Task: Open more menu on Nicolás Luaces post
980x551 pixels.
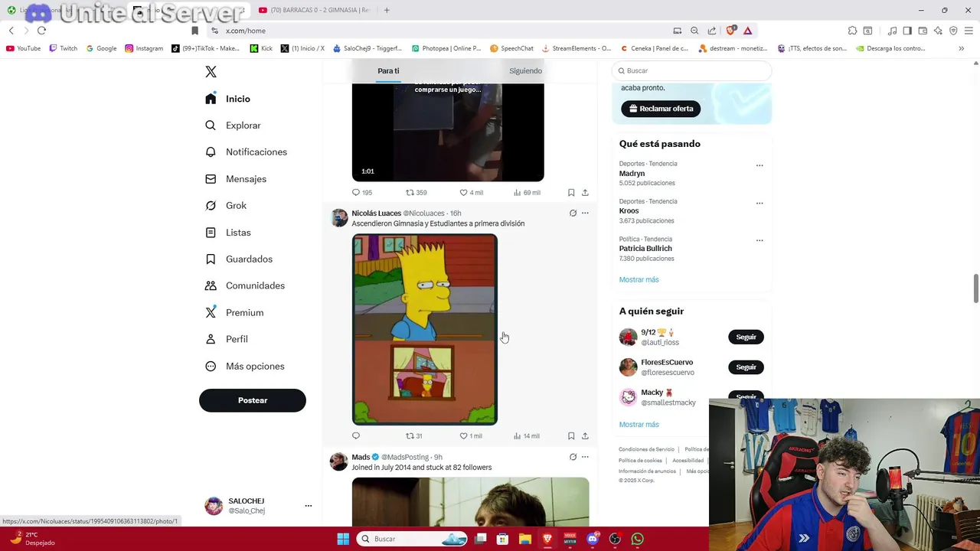Action: (585, 214)
